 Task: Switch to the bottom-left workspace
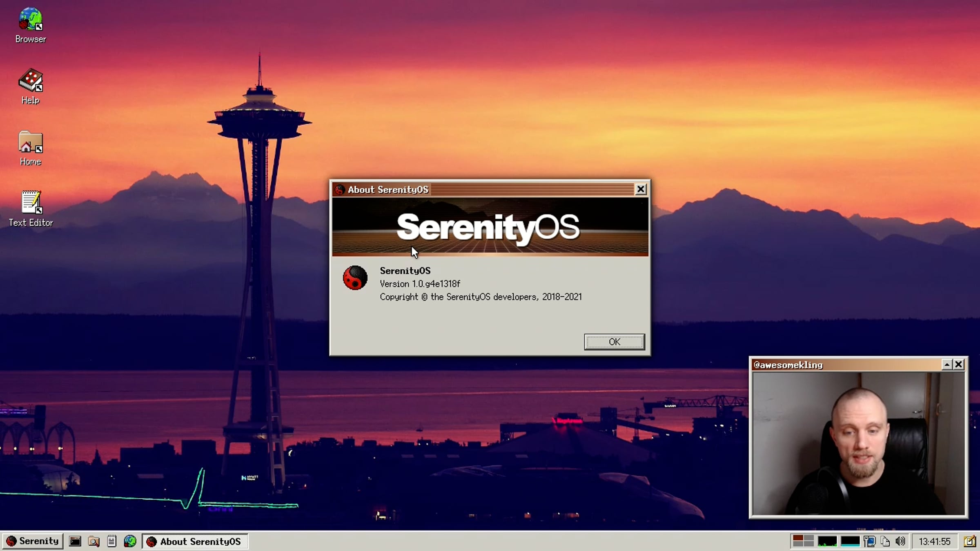(798, 544)
